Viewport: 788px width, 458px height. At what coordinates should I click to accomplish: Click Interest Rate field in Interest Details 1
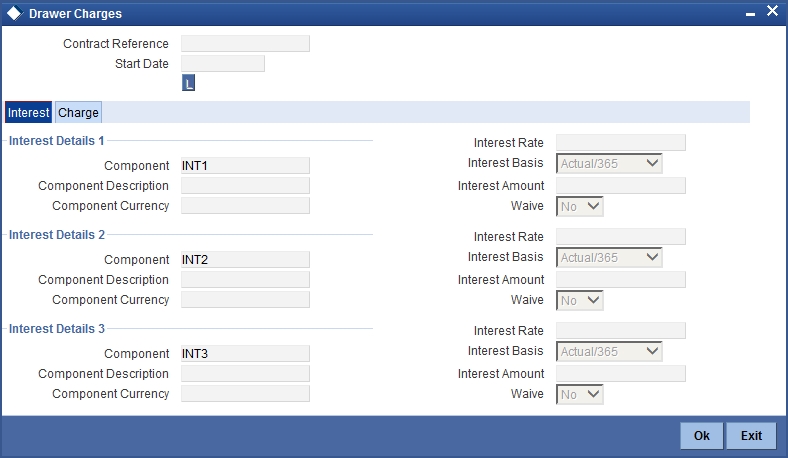(621, 143)
